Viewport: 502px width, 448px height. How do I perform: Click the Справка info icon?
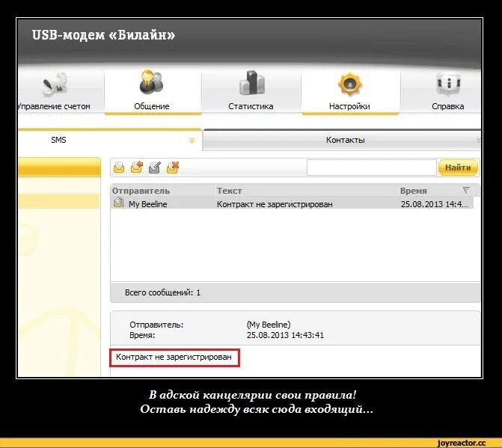point(449,84)
